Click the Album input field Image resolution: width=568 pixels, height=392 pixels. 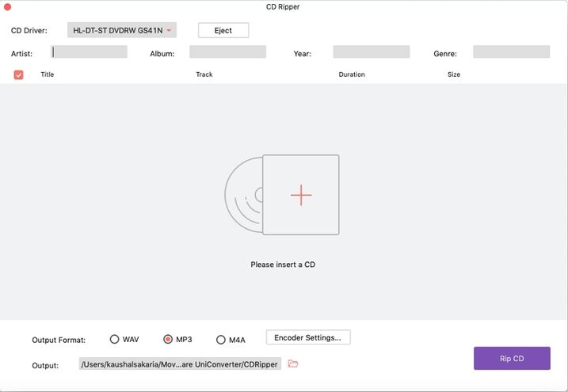[228, 51]
